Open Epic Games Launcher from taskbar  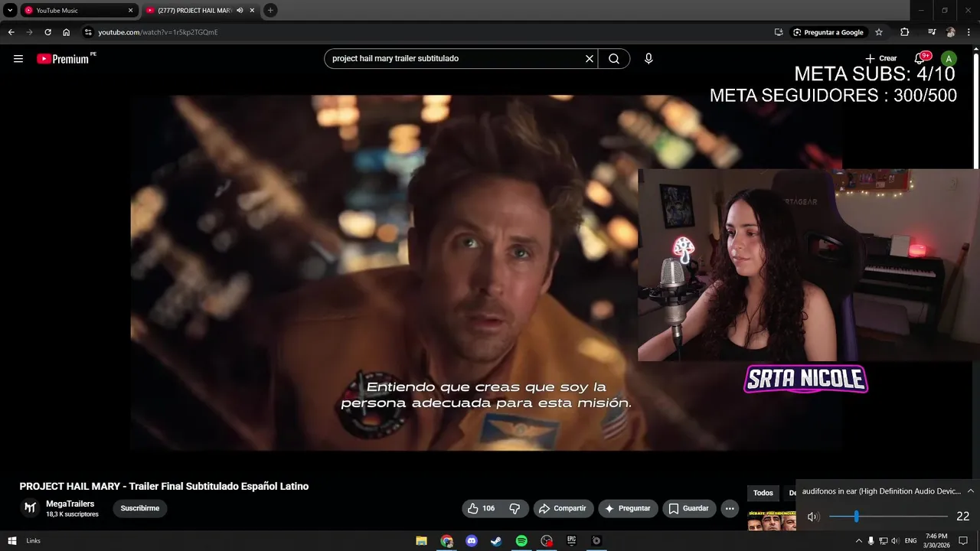coord(571,541)
